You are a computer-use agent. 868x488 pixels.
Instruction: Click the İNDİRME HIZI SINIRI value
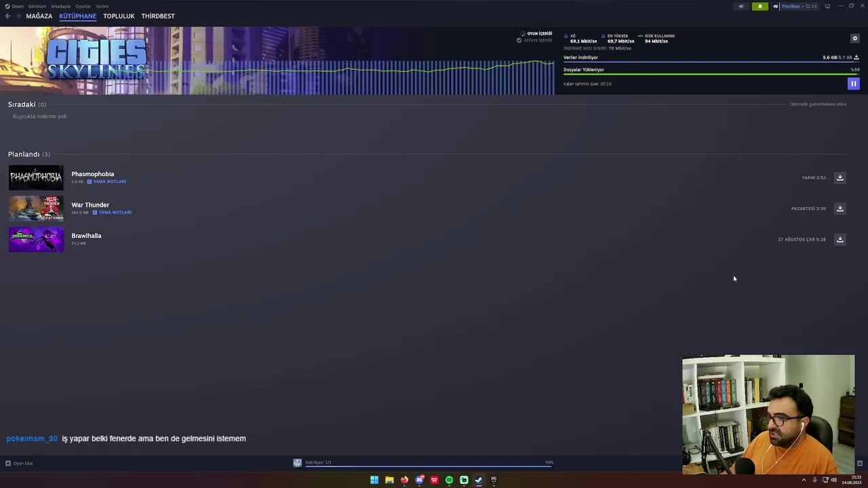pos(620,48)
